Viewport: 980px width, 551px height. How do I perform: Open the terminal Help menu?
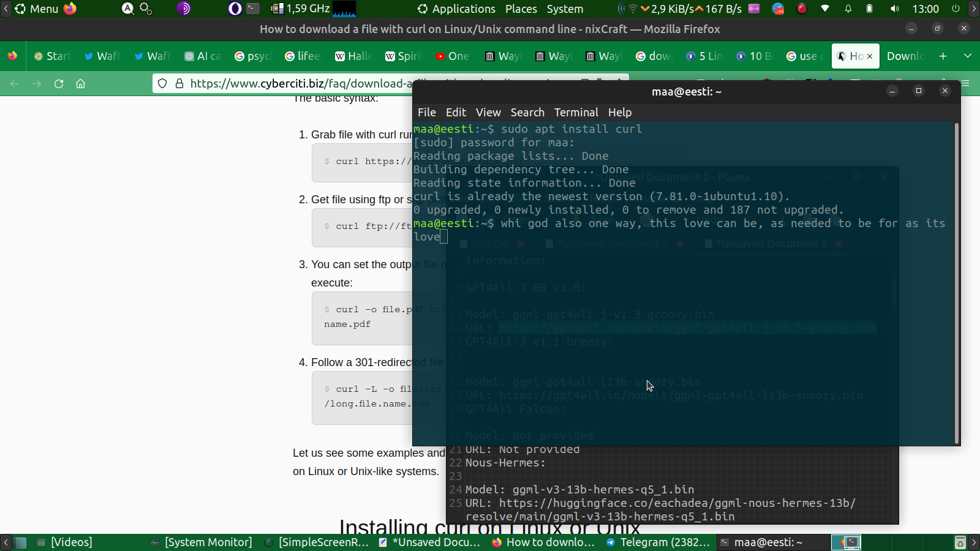pyautogui.click(x=620, y=113)
